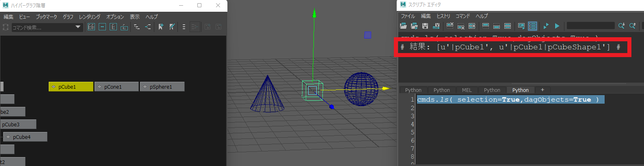Click Clear History icon in Script Editor
644x166 pixels.
pyautogui.click(x=450, y=26)
